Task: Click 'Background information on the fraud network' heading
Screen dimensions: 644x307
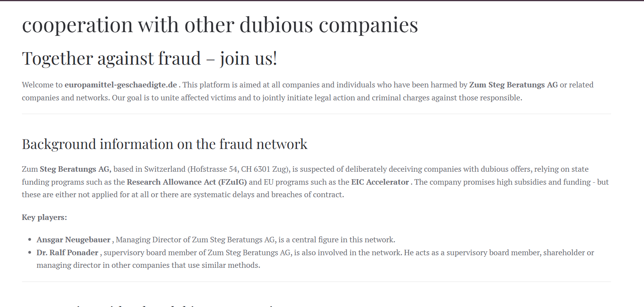Action: pyautogui.click(x=165, y=144)
